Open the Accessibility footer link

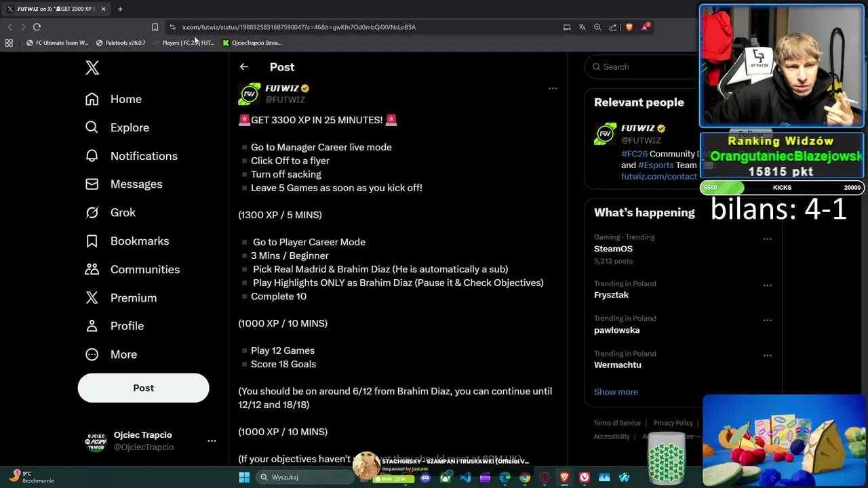click(612, 436)
